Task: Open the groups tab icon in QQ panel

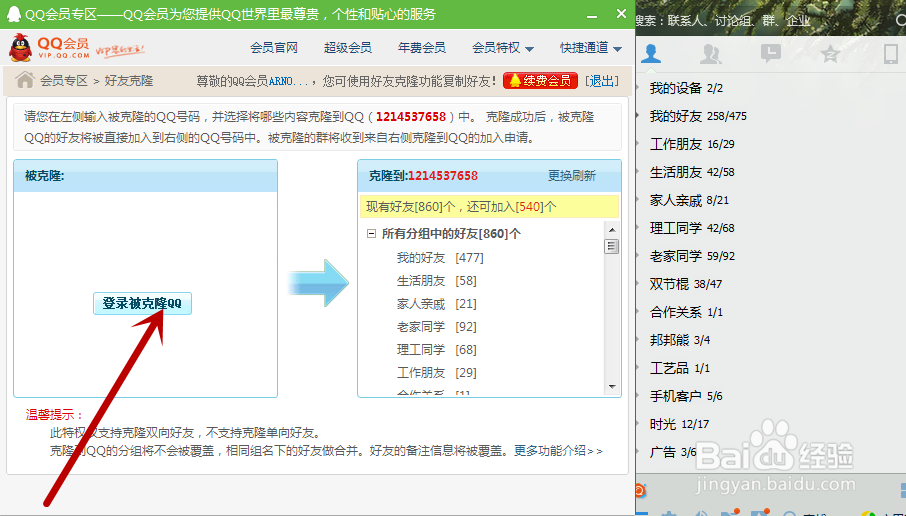Action: 711,54
